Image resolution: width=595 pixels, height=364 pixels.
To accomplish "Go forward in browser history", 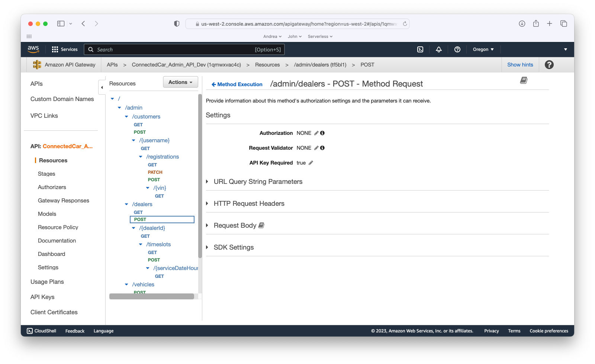I will point(96,24).
